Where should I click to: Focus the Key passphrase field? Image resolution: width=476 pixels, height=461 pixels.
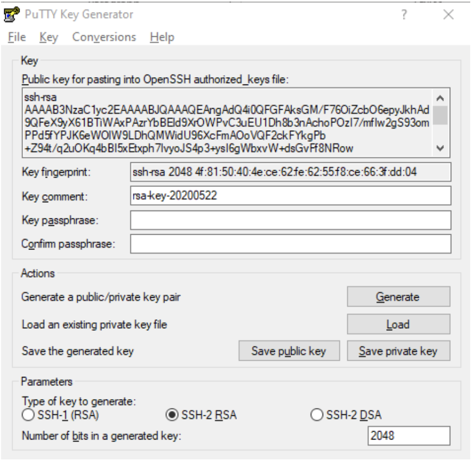[x=291, y=220]
